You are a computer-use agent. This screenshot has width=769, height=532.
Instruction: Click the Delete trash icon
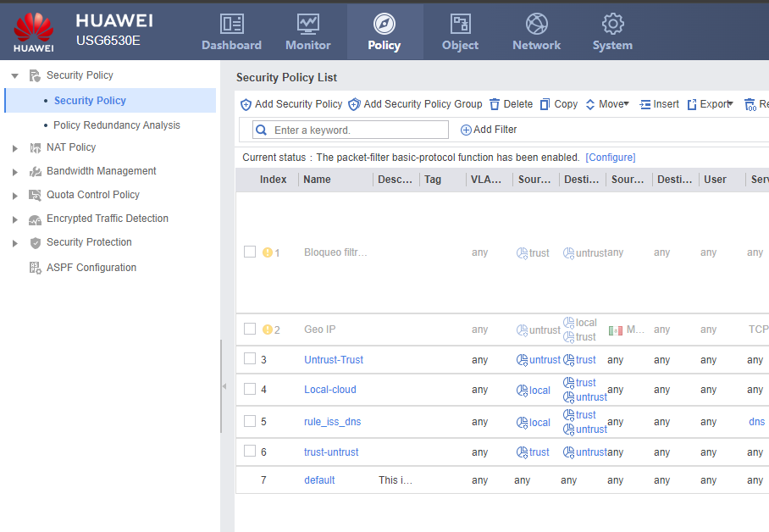click(x=495, y=104)
